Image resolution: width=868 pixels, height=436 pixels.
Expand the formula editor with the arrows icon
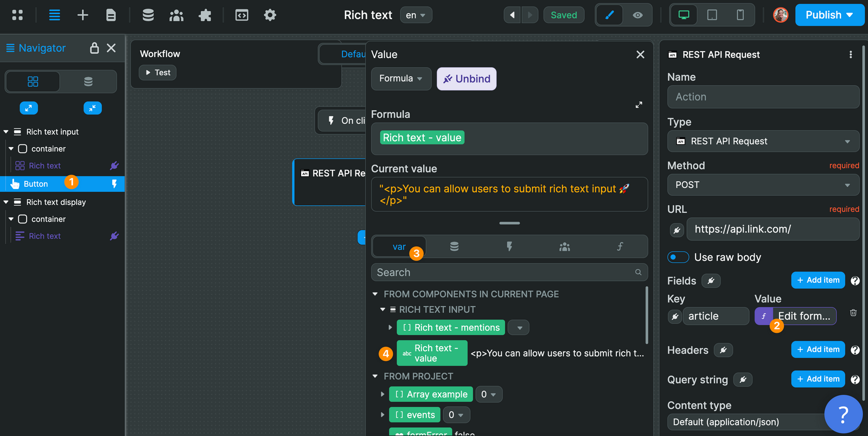tap(639, 105)
